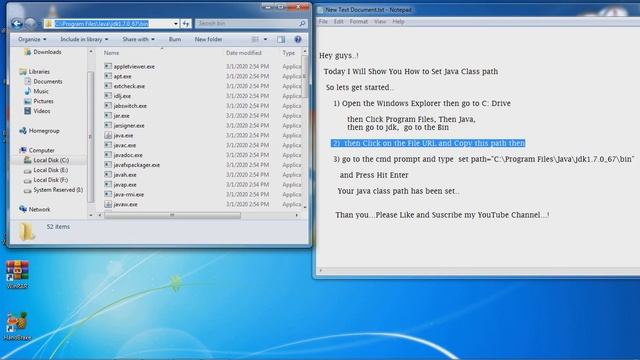Open the Notepad Format menu

359,22
